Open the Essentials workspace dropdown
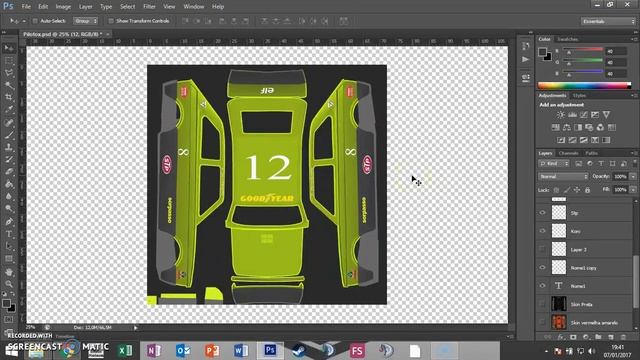This screenshot has width=640, height=360. pos(607,21)
